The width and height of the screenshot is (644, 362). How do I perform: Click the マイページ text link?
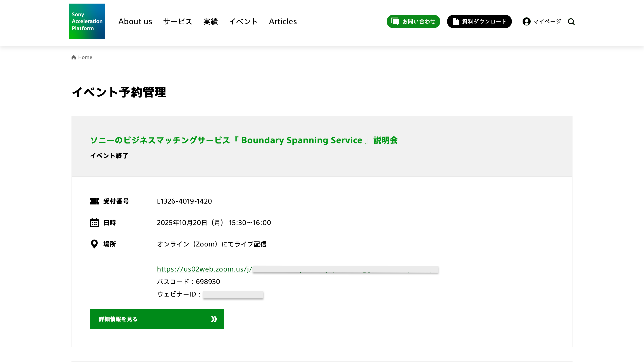pyautogui.click(x=547, y=21)
